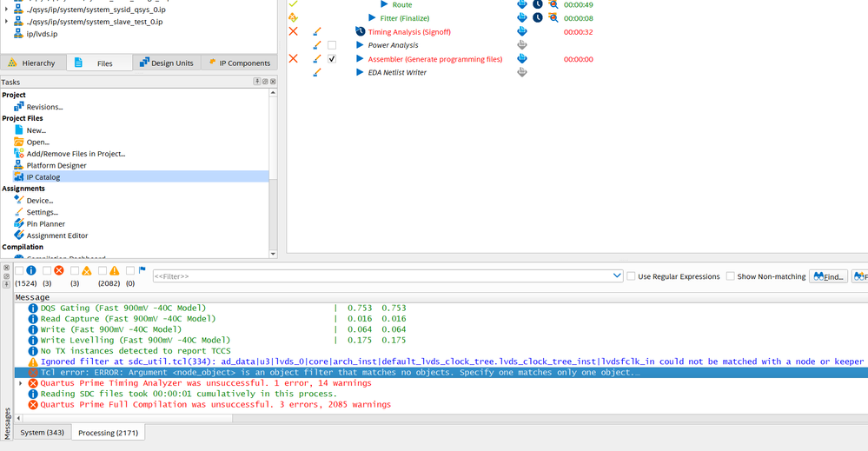This screenshot has width=868, height=451.
Task: Open report icon for Timing Analysis (Signoff)
Action: [522, 31]
